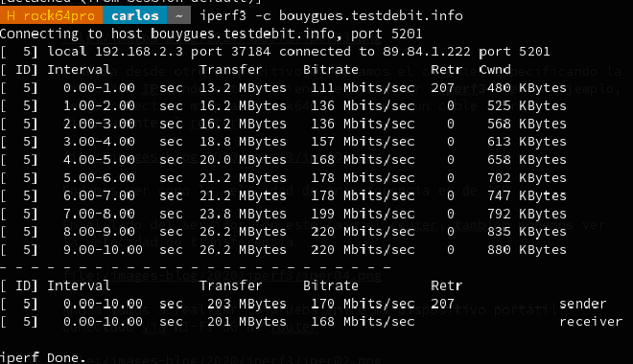Click the 207 Retr value in first row

(442, 88)
